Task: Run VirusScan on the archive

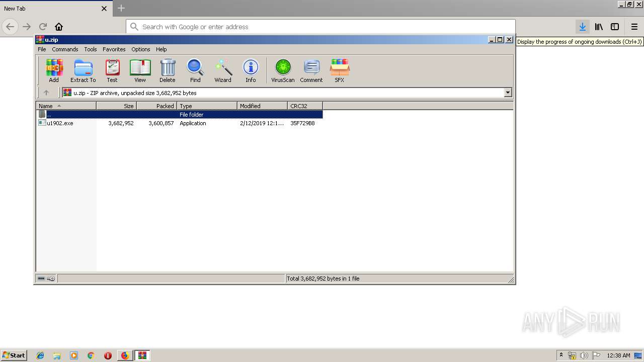Action: click(x=283, y=70)
